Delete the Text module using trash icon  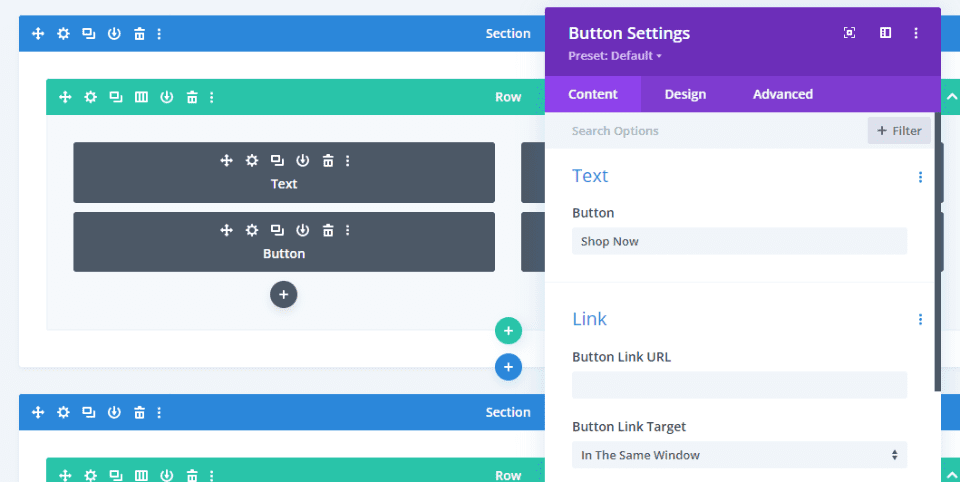pos(327,160)
